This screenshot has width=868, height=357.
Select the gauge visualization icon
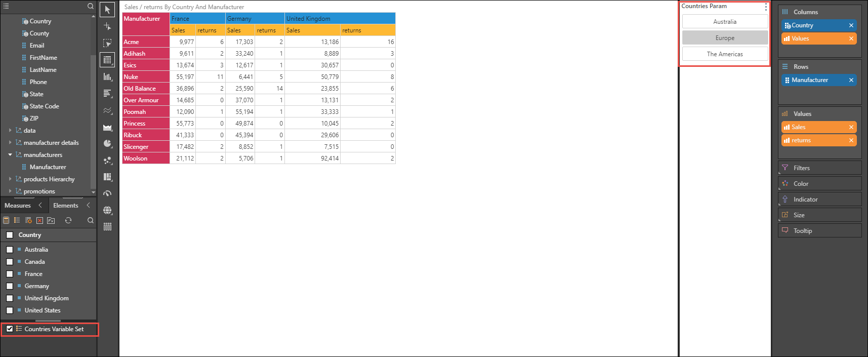pyautogui.click(x=107, y=193)
